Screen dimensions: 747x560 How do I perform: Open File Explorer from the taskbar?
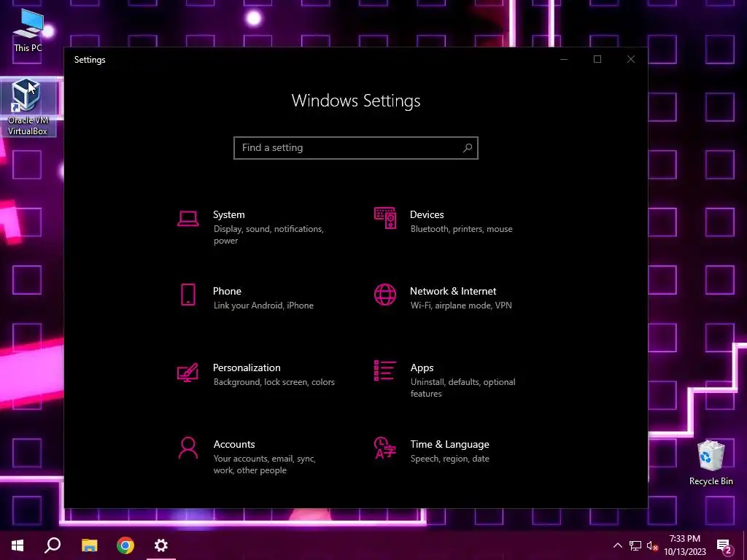coord(89,545)
